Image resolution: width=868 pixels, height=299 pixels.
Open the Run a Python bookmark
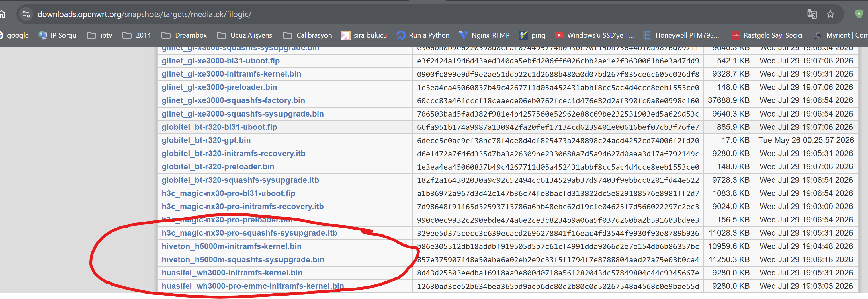click(423, 35)
